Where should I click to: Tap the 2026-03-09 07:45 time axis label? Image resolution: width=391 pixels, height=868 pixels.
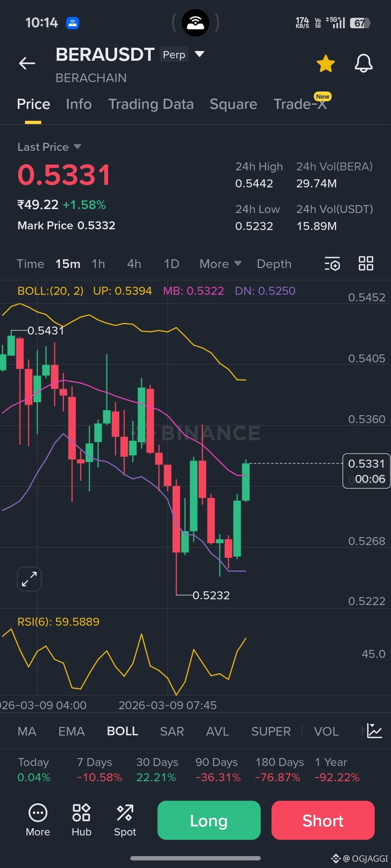168,705
